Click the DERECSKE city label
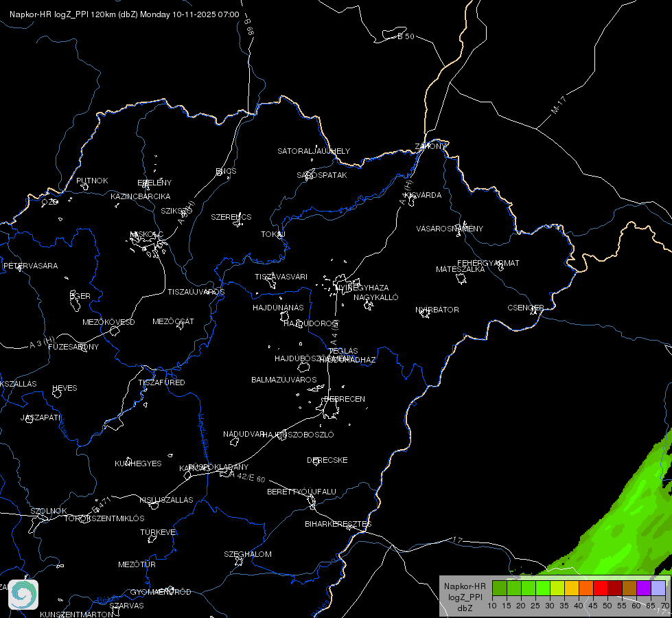The height and width of the screenshot is (618, 672). (327, 460)
